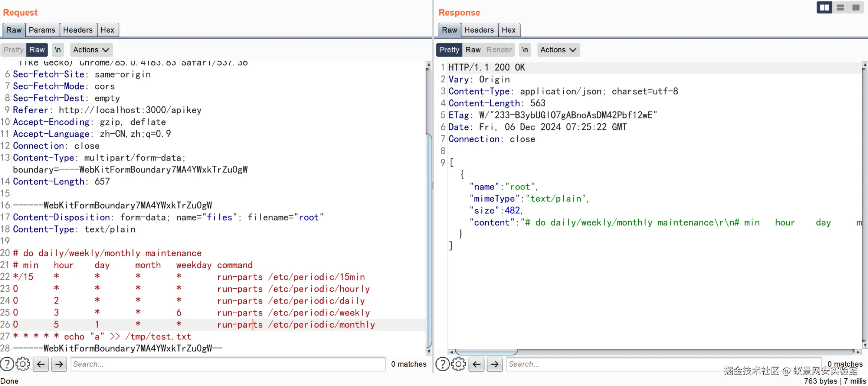Toggle non-printable characters in Request
The height and width of the screenshot is (386, 868).
click(58, 50)
